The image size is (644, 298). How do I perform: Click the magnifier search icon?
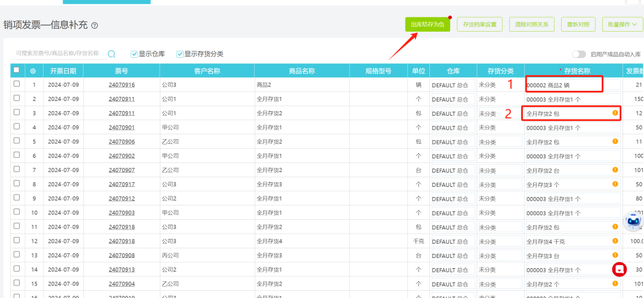(112, 54)
